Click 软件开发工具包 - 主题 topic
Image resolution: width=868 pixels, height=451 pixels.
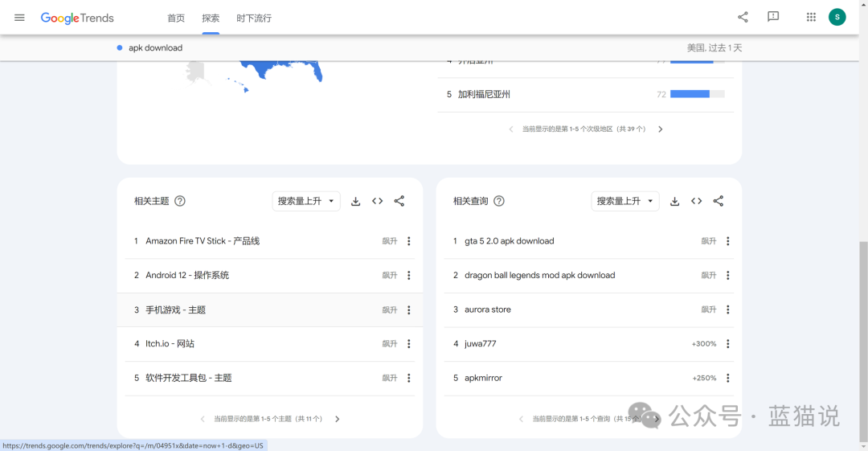(189, 378)
